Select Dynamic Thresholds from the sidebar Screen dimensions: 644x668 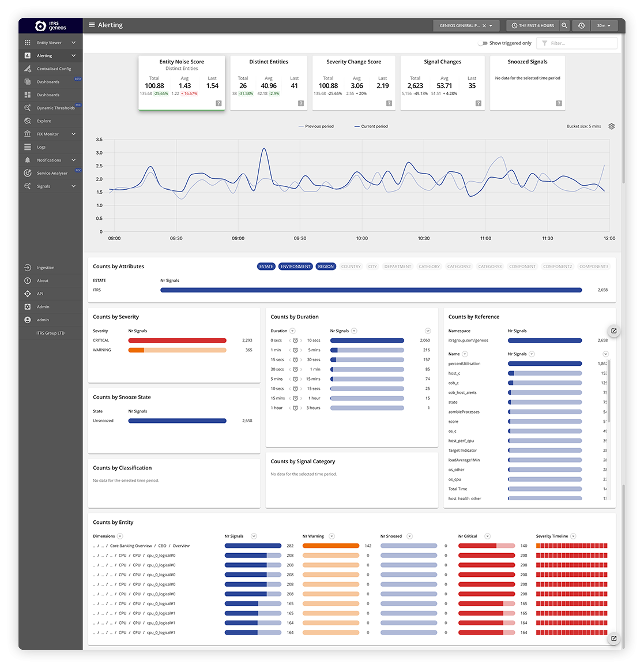52,107
